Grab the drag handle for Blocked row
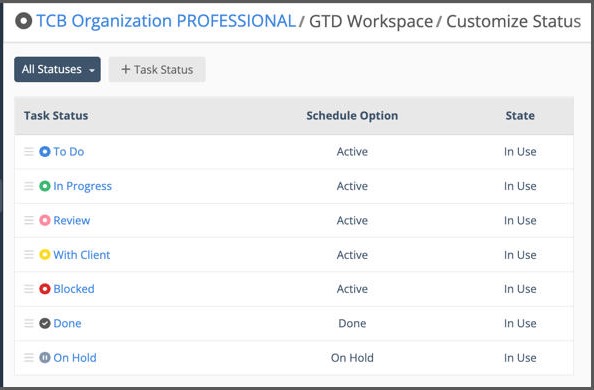 point(29,289)
